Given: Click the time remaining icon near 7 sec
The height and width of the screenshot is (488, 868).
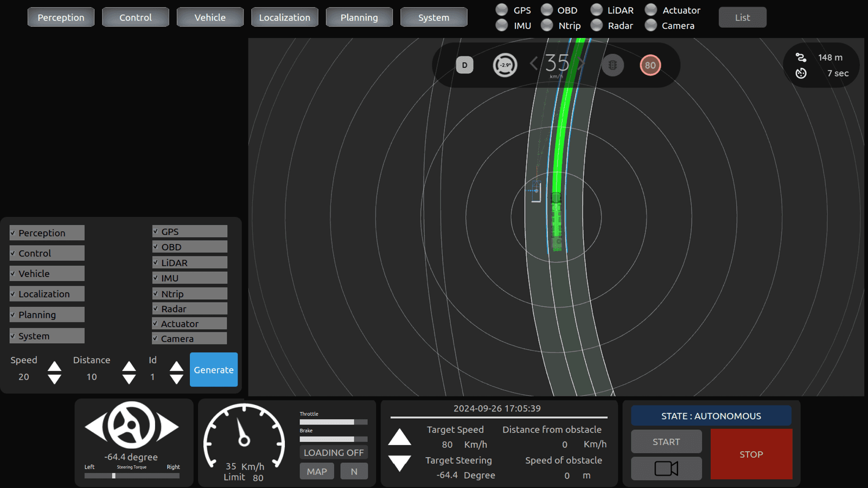Looking at the screenshot, I should [x=801, y=73].
